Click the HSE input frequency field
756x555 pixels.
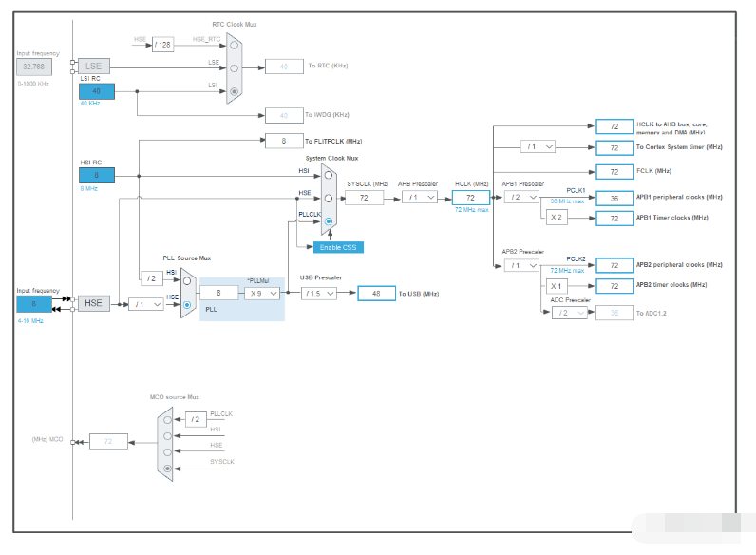pos(34,304)
